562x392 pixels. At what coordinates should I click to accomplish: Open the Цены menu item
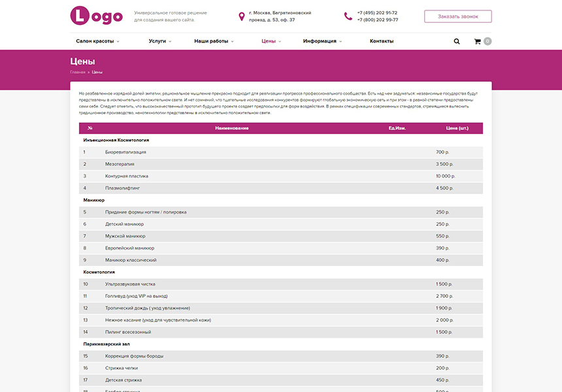pos(271,41)
